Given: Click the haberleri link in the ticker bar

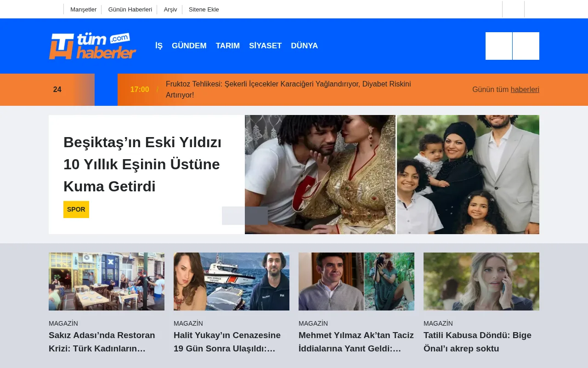Looking at the screenshot, I should click(525, 90).
